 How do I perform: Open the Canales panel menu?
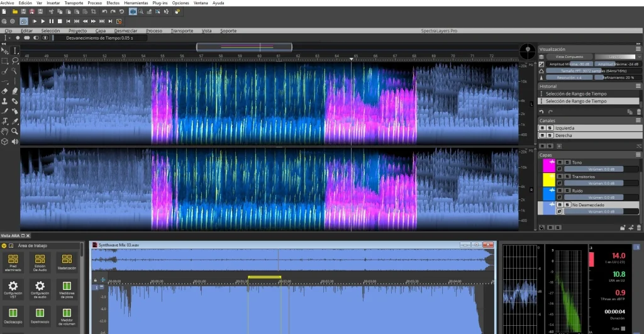[x=638, y=120]
